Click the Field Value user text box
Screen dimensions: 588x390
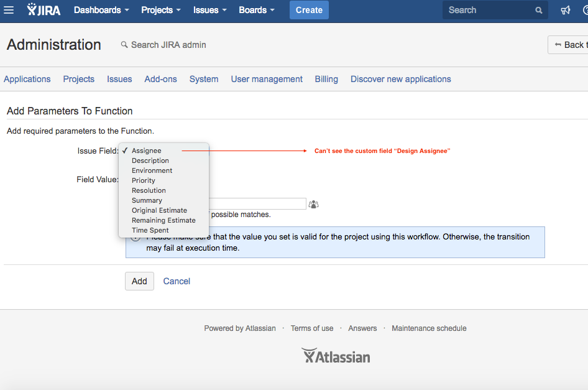point(257,204)
